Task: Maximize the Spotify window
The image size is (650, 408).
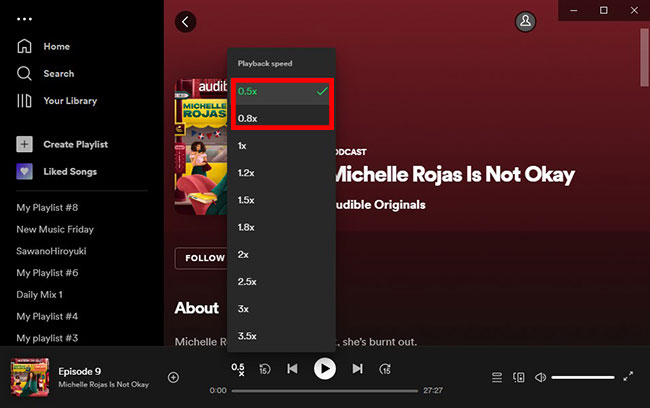Action: tap(604, 10)
